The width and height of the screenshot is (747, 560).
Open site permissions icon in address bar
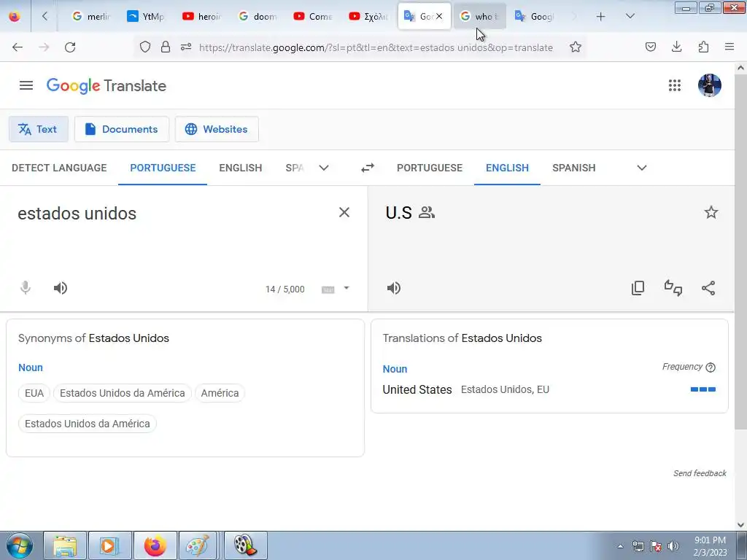[x=186, y=47]
